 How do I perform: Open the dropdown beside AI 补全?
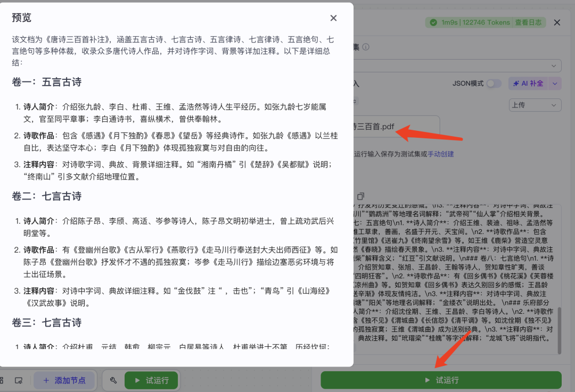(556, 84)
